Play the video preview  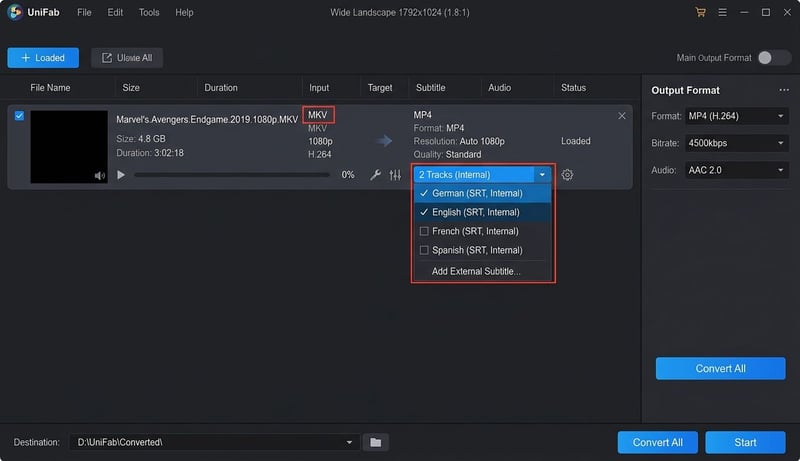point(121,174)
